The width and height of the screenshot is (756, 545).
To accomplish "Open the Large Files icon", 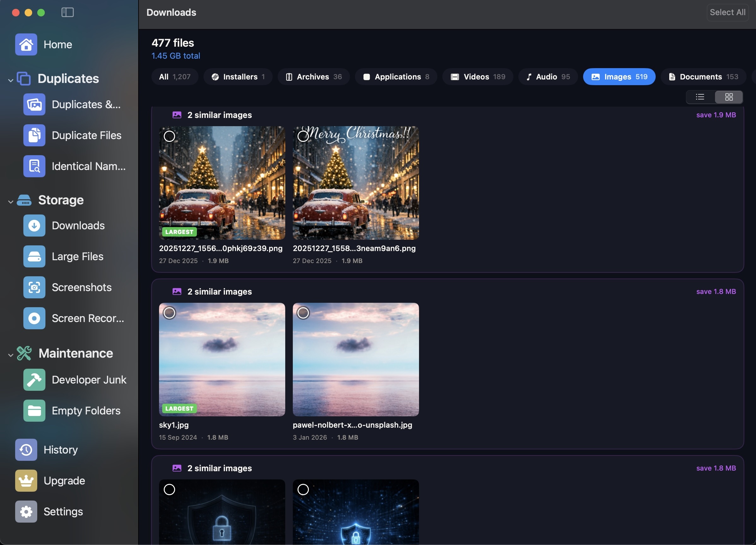I will pyautogui.click(x=34, y=256).
